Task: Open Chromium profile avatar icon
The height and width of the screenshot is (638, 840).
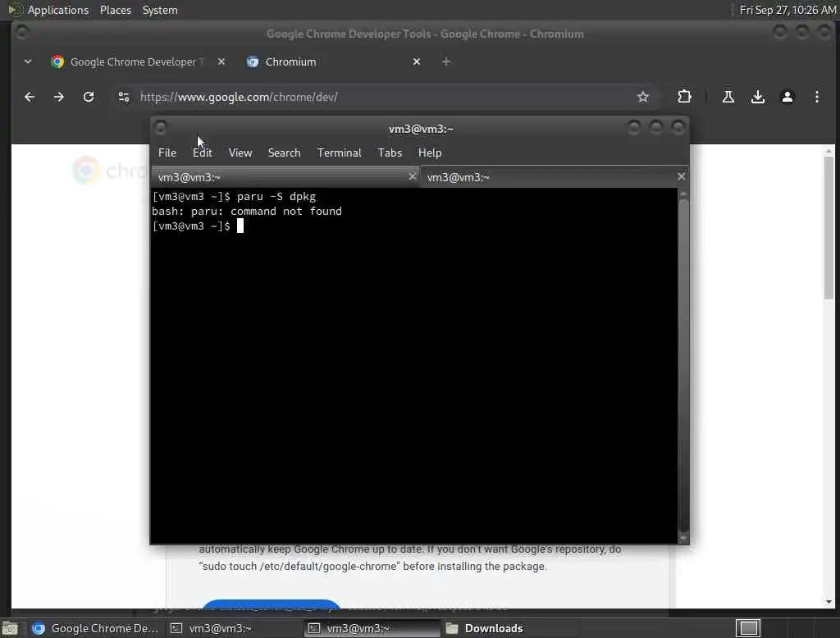Action: [x=787, y=97]
